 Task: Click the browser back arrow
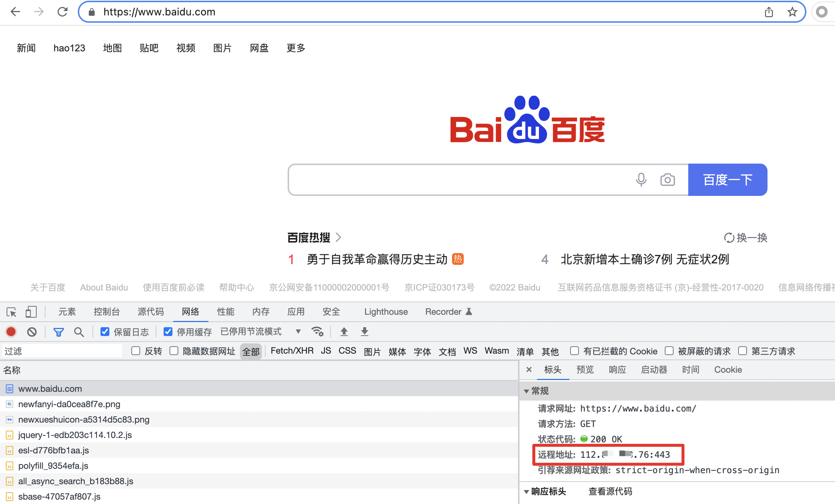pos(15,12)
